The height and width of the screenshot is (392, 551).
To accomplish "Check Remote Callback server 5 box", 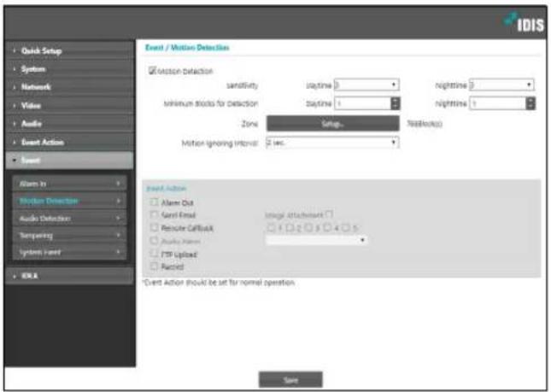I will click(x=346, y=228).
